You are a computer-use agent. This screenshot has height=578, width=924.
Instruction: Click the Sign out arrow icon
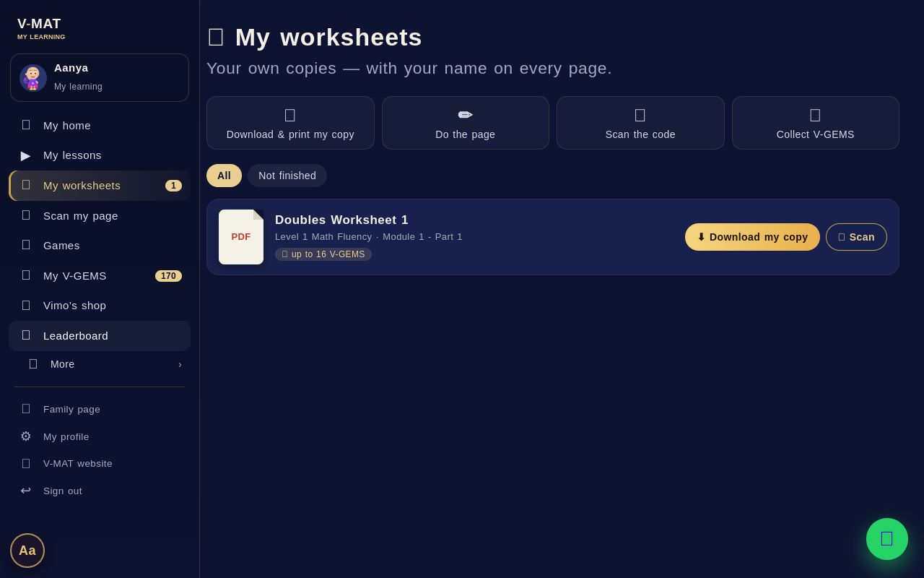pyautogui.click(x=26, y=491)
